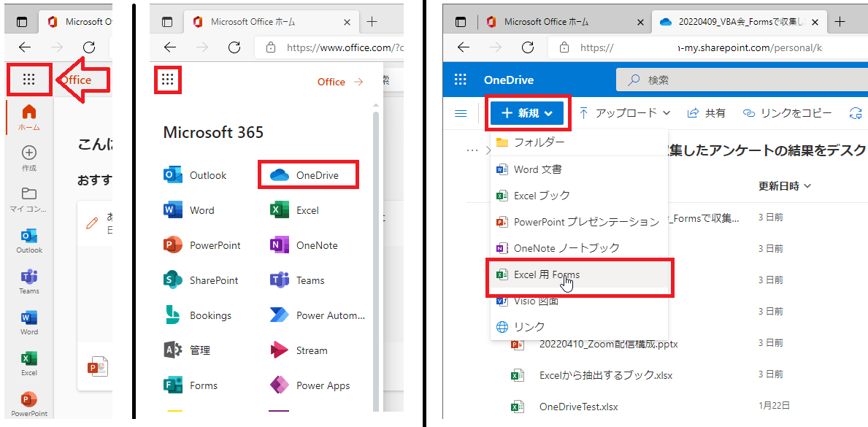Screen dimensions: 868x427
Task: Open Excel from left sidebar
Action: tap(28, 364)
